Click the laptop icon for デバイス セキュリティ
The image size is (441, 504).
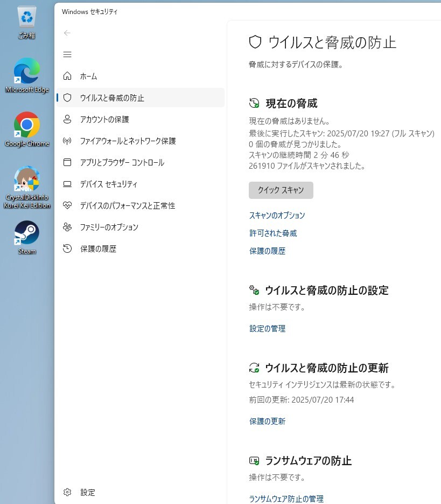(x=67, y=184)
